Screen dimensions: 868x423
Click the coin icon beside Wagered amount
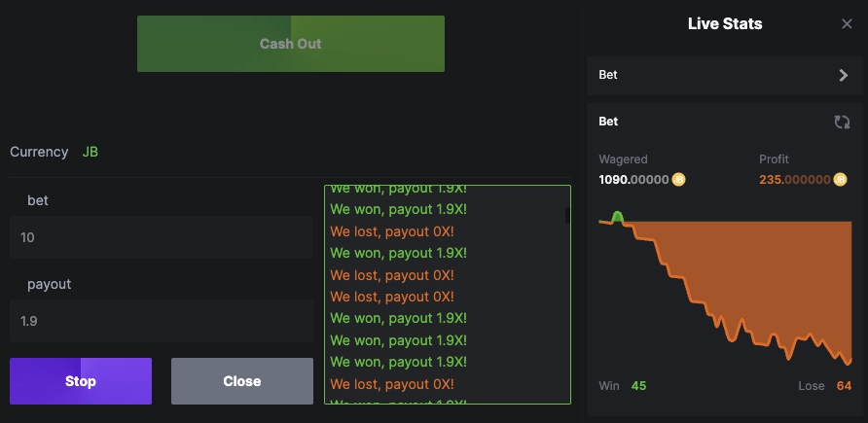click(x=679, y=179)
